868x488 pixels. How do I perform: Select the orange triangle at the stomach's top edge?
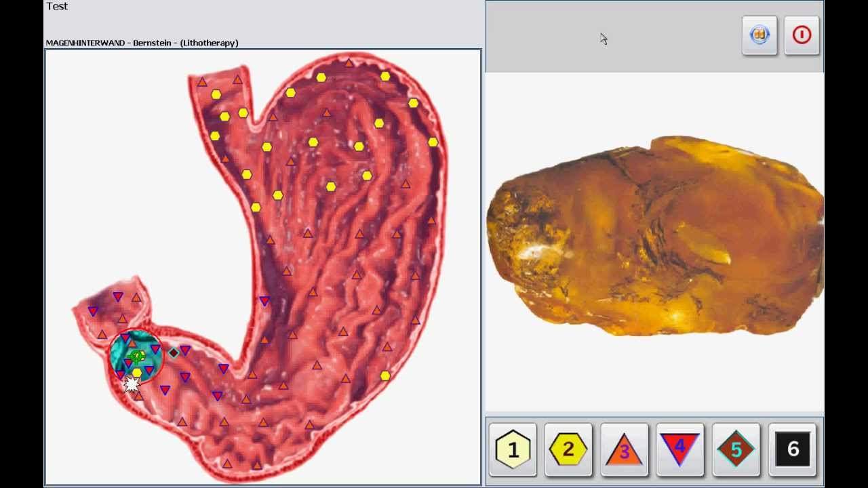349,63
